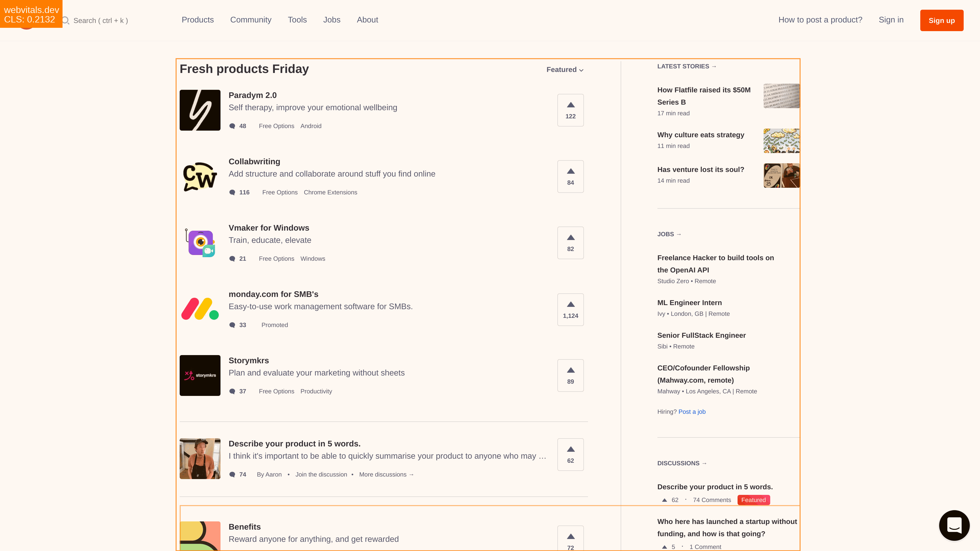Open Senior FullStack Engineer job
980x551 pixels.
click(701, 335)
